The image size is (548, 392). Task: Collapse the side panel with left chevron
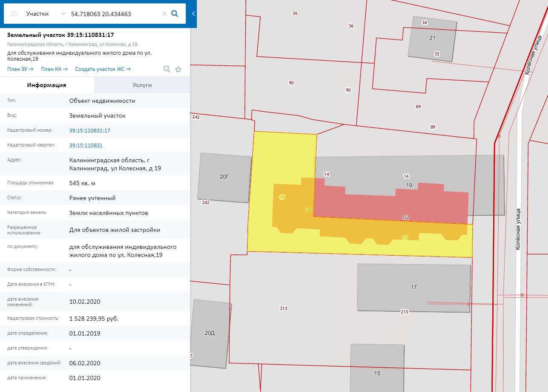(193, 14)
